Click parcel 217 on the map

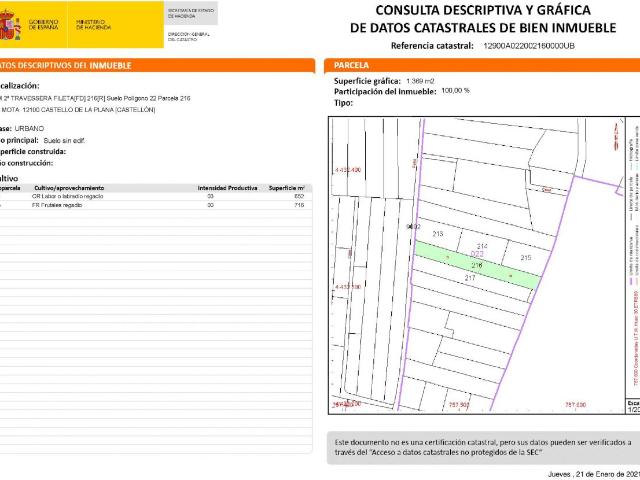coord(470,278)
